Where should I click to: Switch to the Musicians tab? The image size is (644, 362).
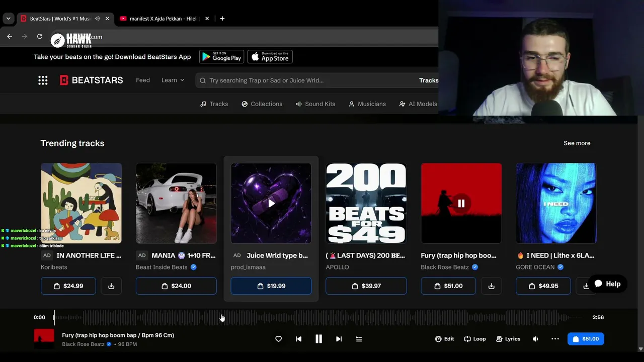(367, 104)
